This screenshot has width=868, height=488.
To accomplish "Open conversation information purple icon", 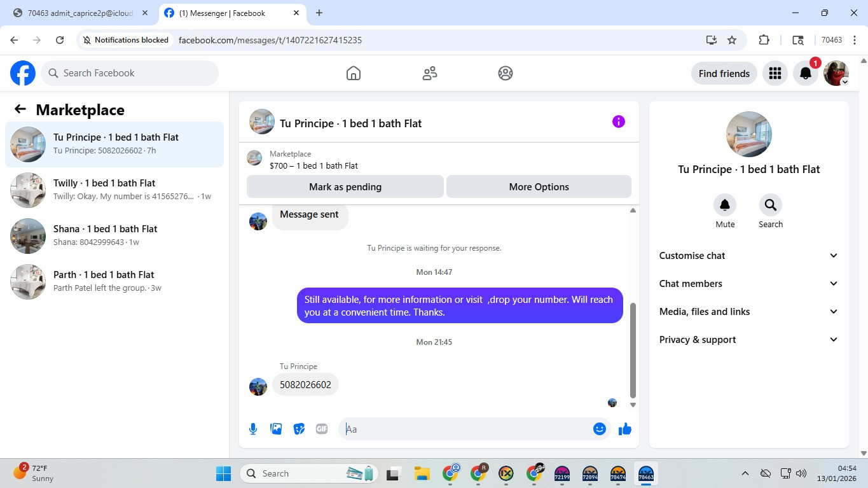I will tap(619, 122).
